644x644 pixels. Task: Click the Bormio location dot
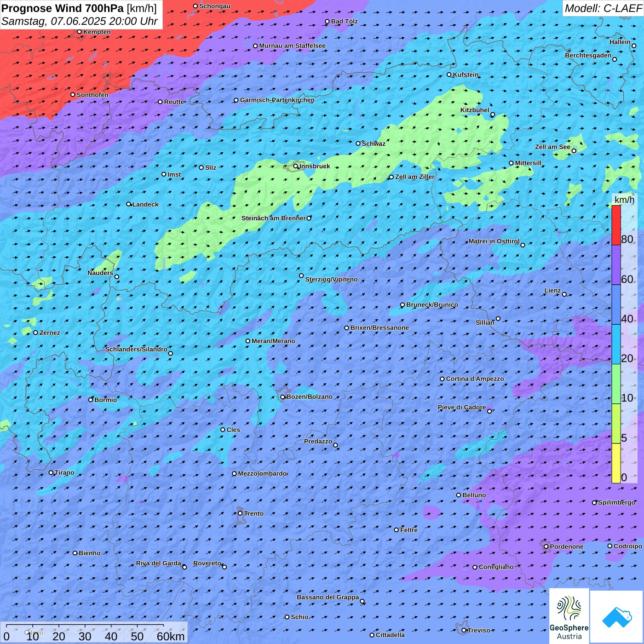click(91, 400)
